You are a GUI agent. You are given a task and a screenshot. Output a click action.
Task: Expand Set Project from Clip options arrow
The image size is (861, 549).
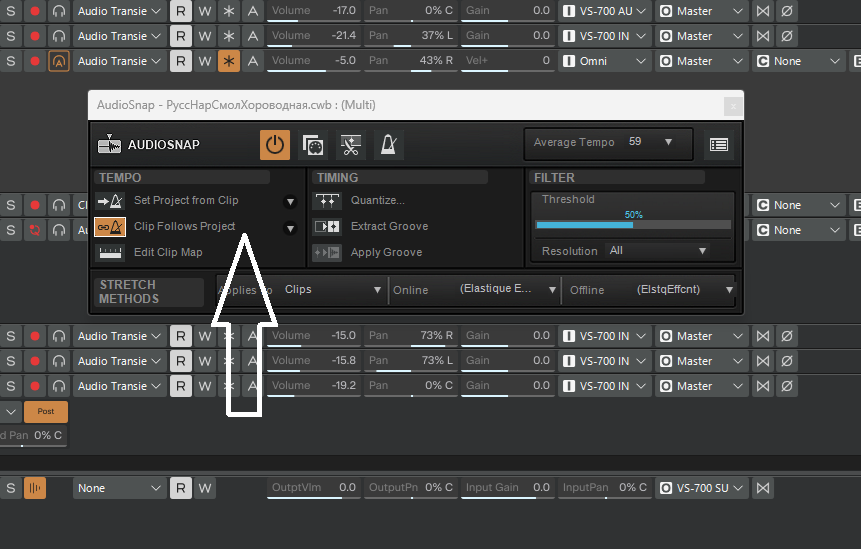pyautogui.click(x=290, y=201)
